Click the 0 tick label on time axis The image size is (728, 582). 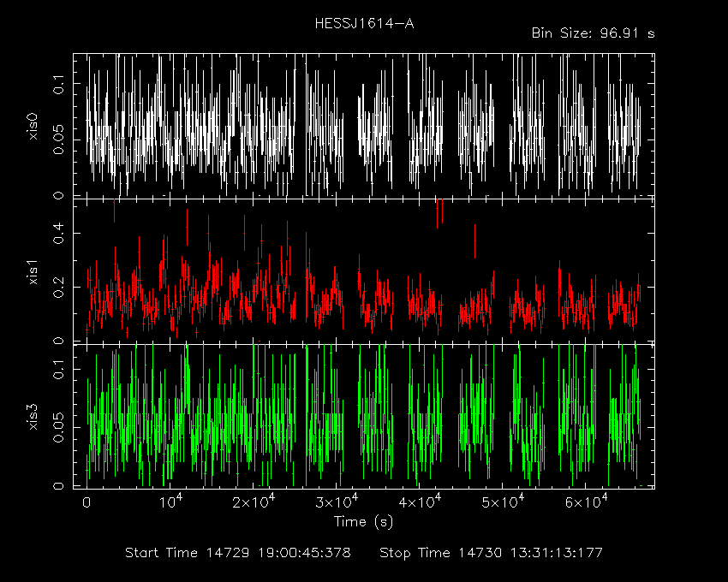tap(87, 502)
